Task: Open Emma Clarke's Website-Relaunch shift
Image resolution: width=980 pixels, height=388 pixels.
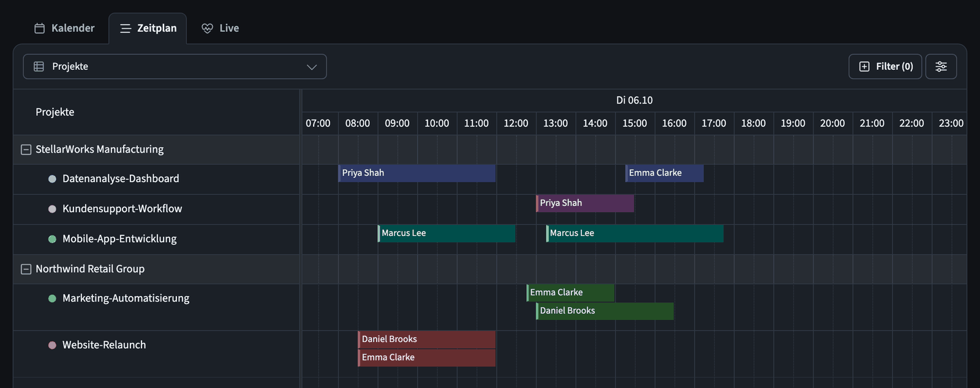Action: point(427,357)
